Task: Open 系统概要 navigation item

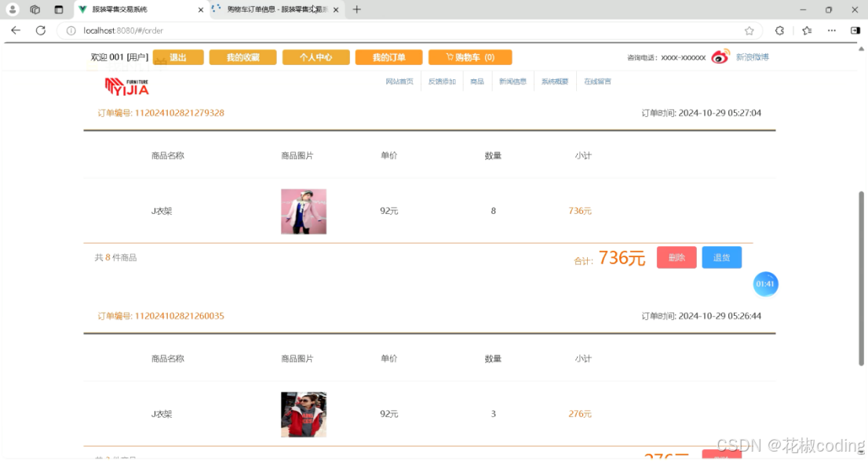Action: click(555, 82)
